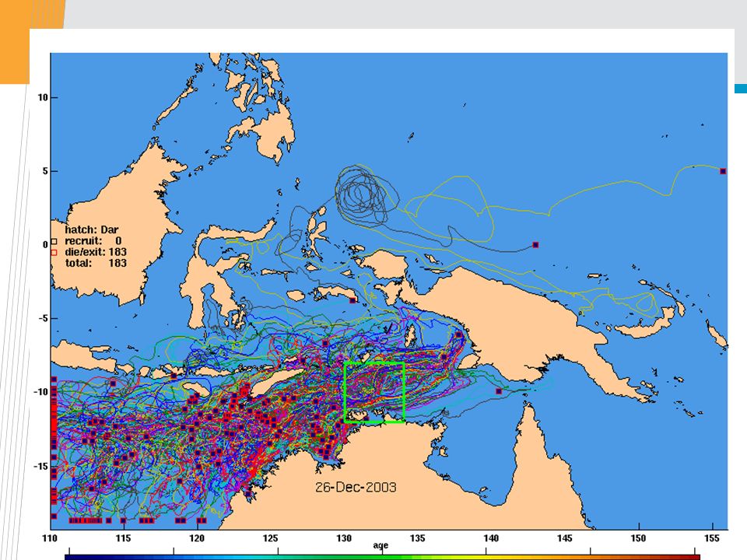Click longitude tick label 140
The height and width of the screenshot is (560, 747).
click(491, 538)
